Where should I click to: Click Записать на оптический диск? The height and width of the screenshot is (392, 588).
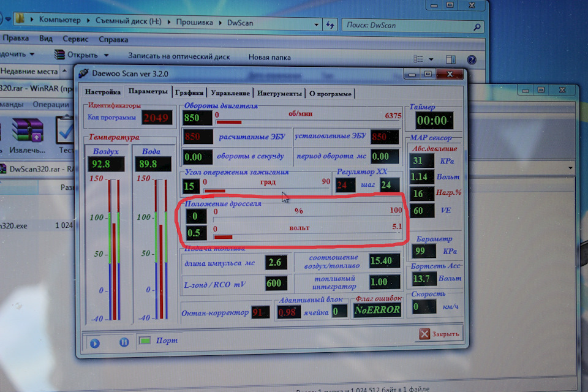[179, 56]
